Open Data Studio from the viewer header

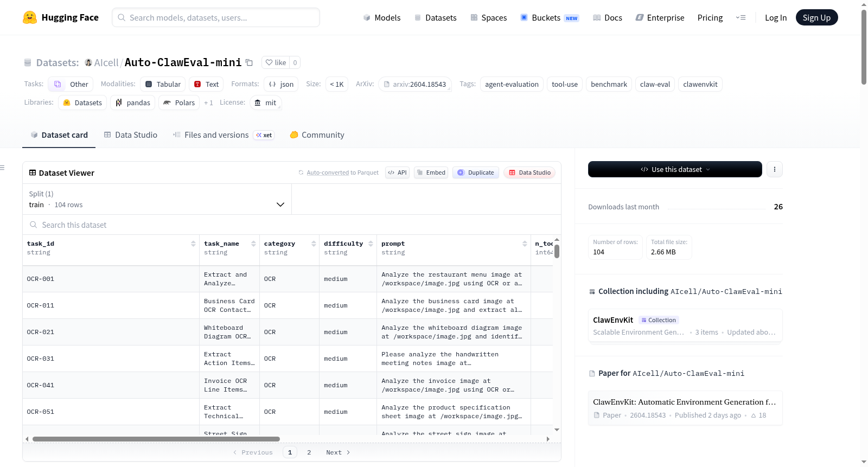529,172
